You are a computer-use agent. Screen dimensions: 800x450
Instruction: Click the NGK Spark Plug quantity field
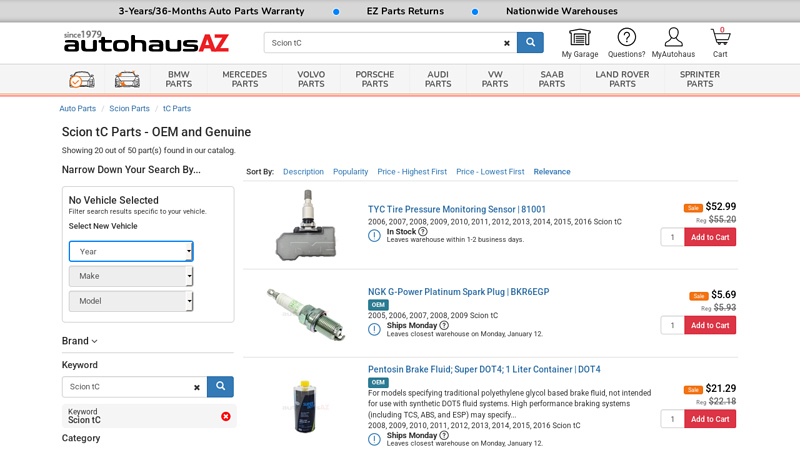click(671, 325)
